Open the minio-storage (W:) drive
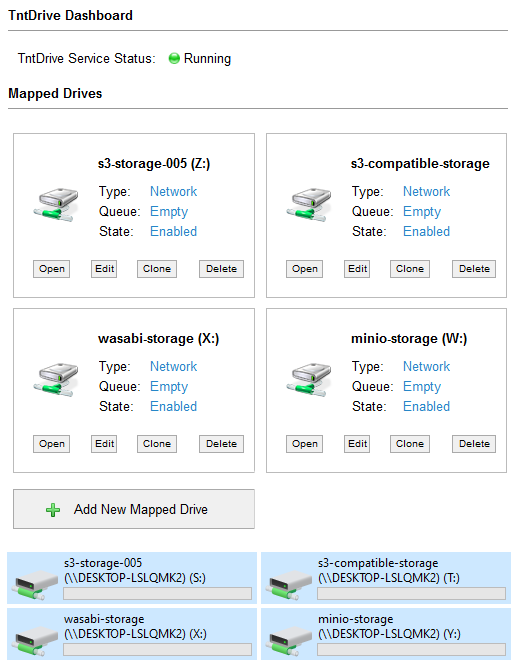The height and width of the screenshot is (668, 519). 305,444
